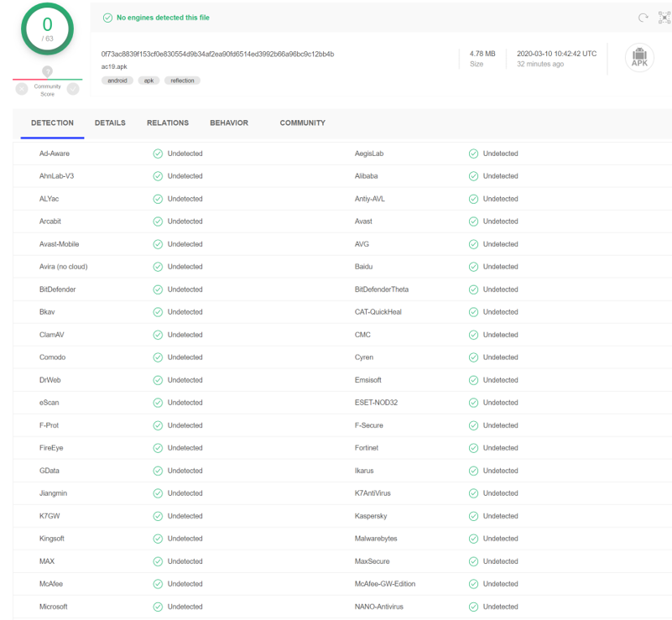This screenshot has width=672, height=620.
Task: Click the eScan engine name
Action: pyautogui.click(x=49, y=403)
